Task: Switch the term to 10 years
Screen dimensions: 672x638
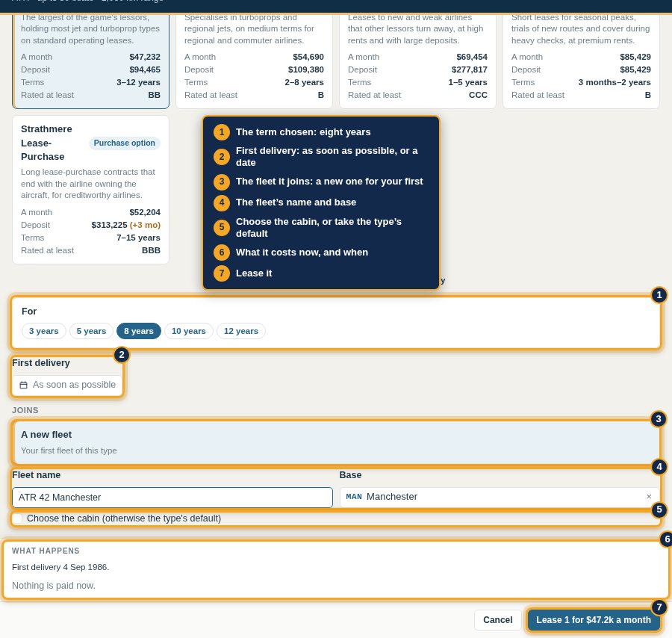Action: click(189, 331)
